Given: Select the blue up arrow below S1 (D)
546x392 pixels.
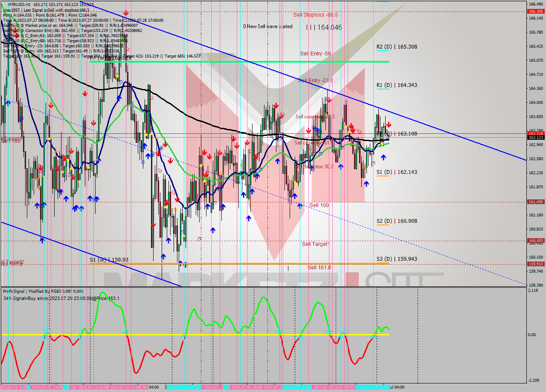Looking at the screenshot, I should pos(366,184).
